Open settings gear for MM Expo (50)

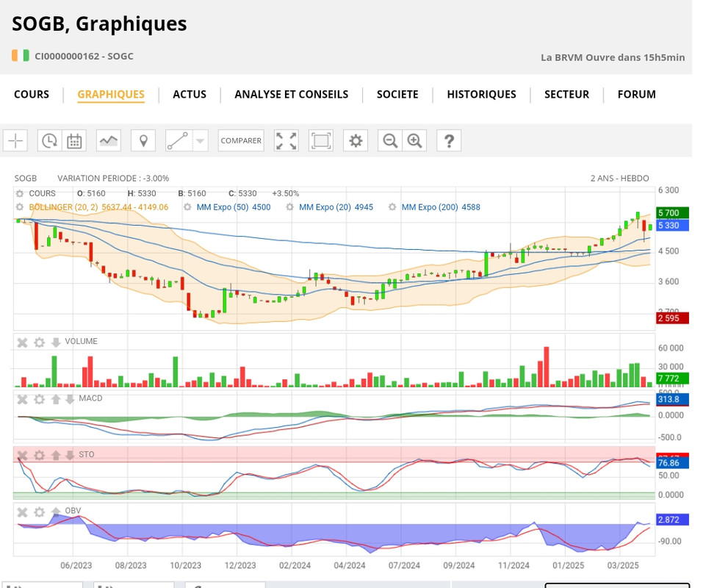click(x=187, y=207)
